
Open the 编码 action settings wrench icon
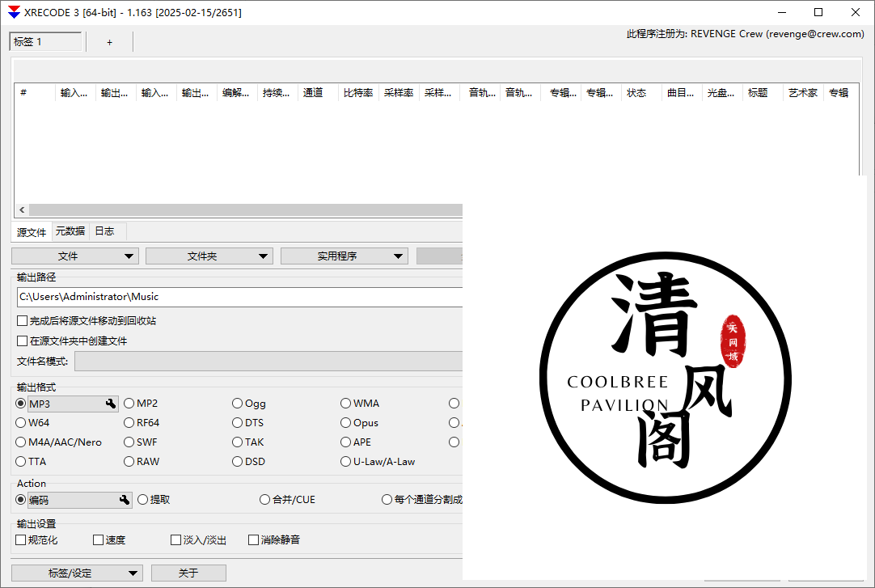click(125, 500)
